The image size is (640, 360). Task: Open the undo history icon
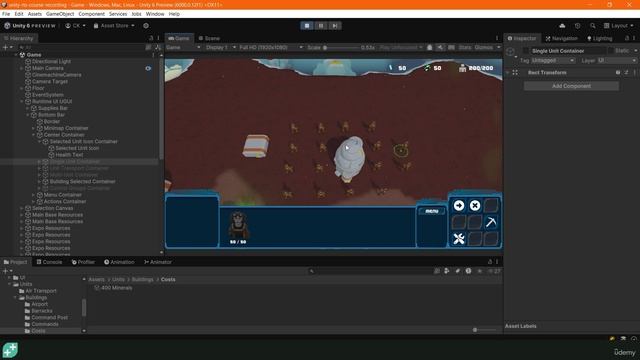pos(578,26)
